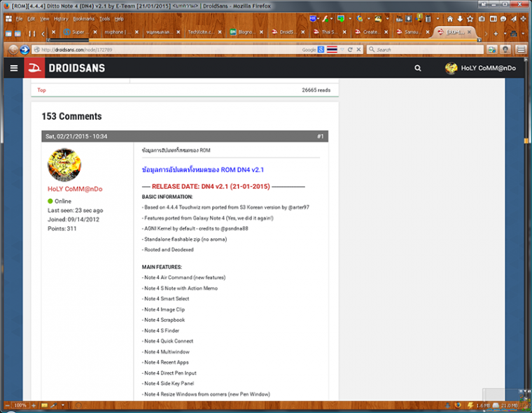532x413 pixels.
Task: Open Downloads arrow toolbar icon
Action: coord(460,19)
